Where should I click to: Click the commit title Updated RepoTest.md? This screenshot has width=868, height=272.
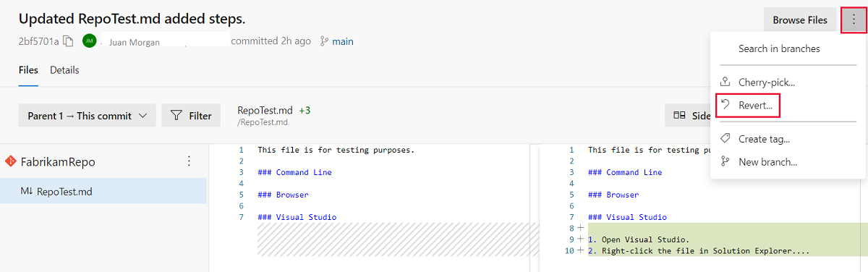pos(132,19)
